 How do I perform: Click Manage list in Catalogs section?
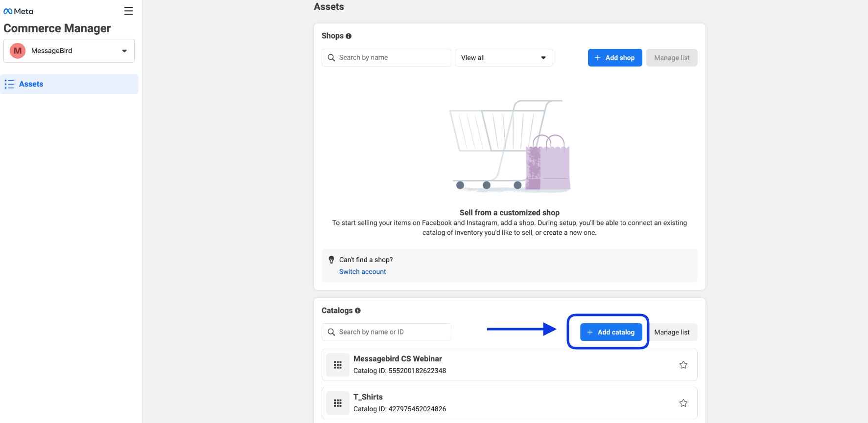[x=672, y=332]
